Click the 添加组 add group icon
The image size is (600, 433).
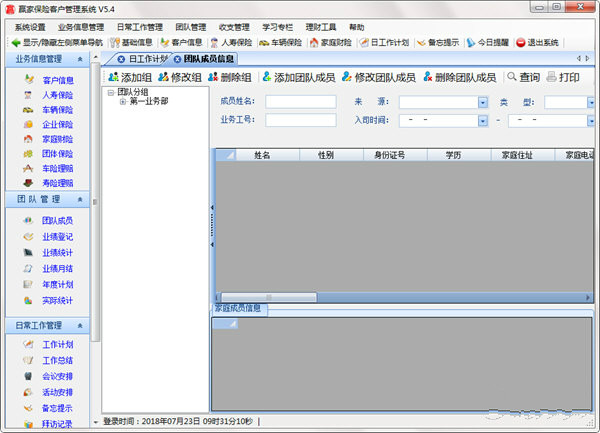click(113, 77)
